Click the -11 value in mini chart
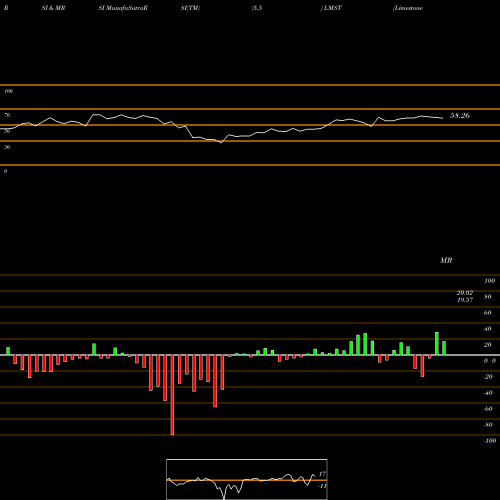 (322, 486)
